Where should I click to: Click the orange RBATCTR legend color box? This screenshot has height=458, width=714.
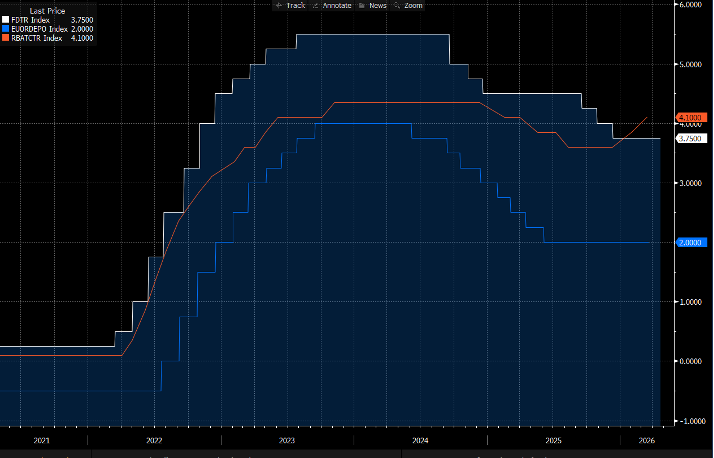pos(6,36)
